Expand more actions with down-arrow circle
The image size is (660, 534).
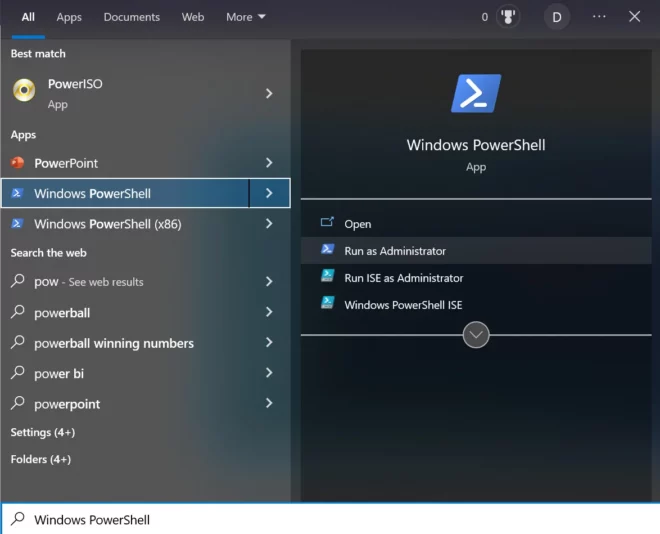click(476, 335)
